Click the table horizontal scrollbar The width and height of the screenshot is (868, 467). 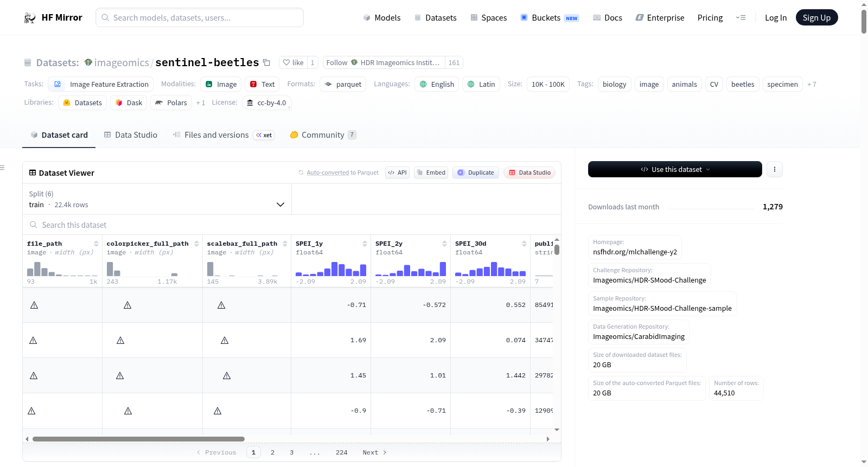coord(138,439)
